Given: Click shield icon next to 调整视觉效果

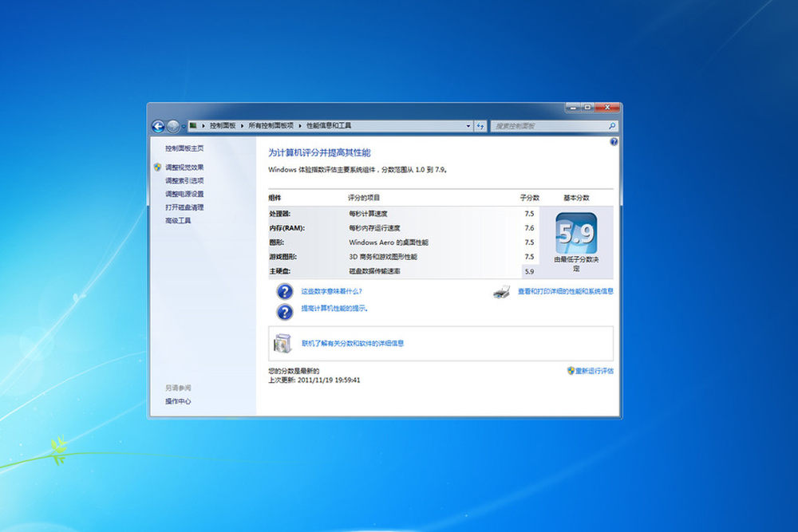Looking at the screenshot, I should (158, 167).
